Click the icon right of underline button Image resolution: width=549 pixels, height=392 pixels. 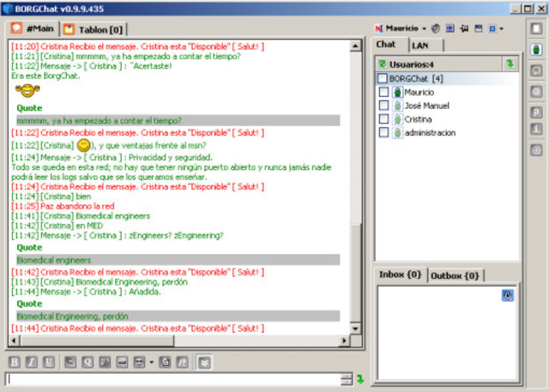coord(70,362)
